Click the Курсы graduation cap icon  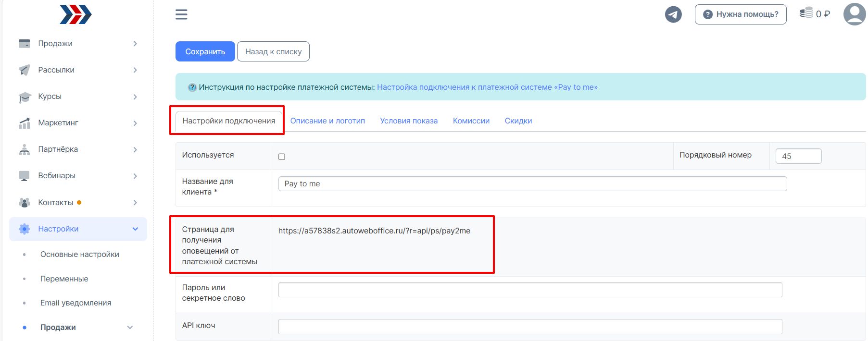[x=25, y=97]
